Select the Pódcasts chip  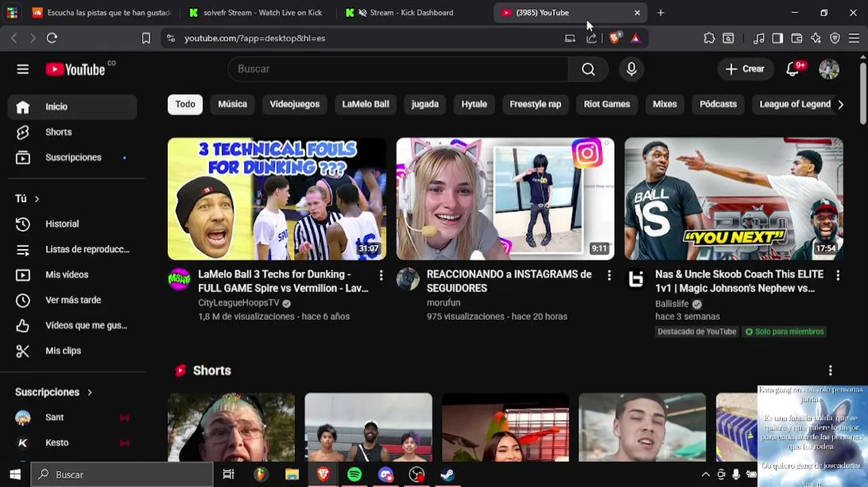coord(718,104)
